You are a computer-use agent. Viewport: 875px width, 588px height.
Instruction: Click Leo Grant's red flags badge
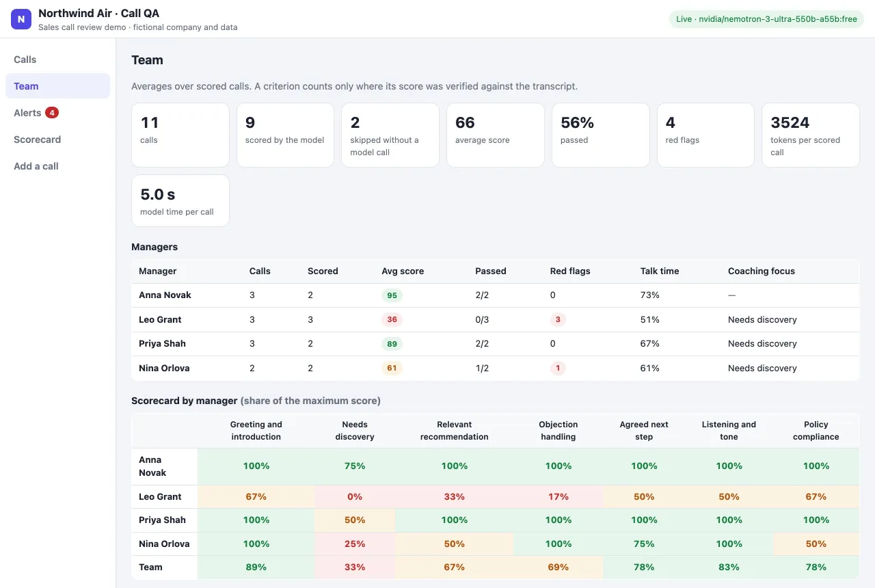558,320
